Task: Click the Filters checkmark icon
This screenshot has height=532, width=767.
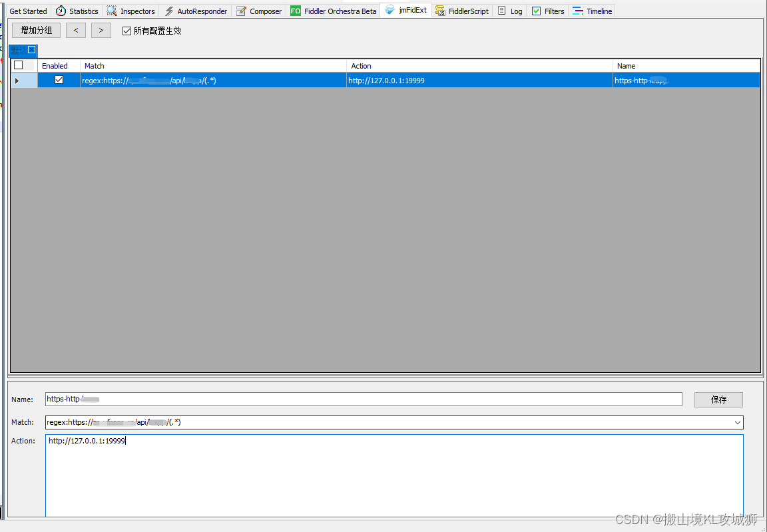Action: pos(536,11)
